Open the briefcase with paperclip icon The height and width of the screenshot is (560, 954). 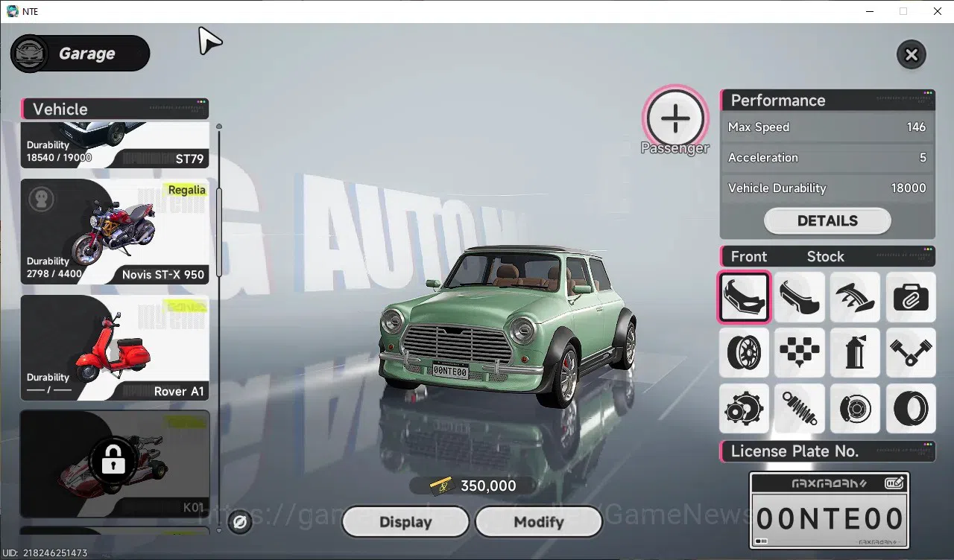coord(911,297)
